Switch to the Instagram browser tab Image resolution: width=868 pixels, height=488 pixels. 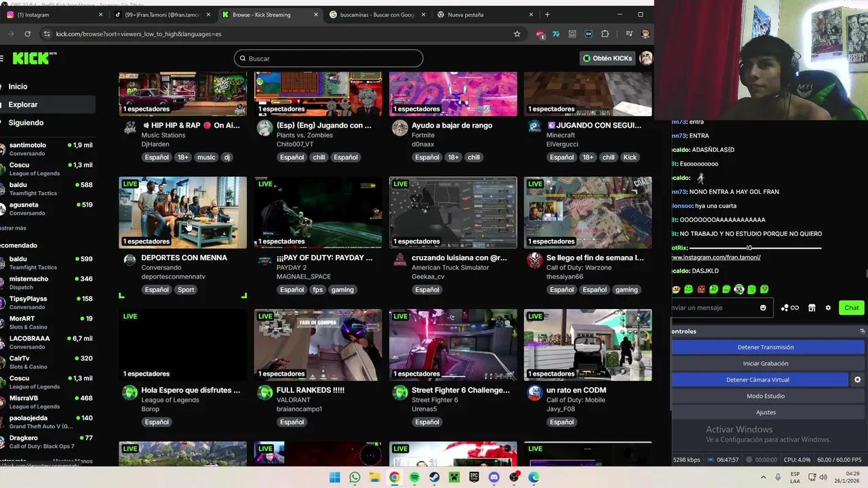tap(33, 14)
